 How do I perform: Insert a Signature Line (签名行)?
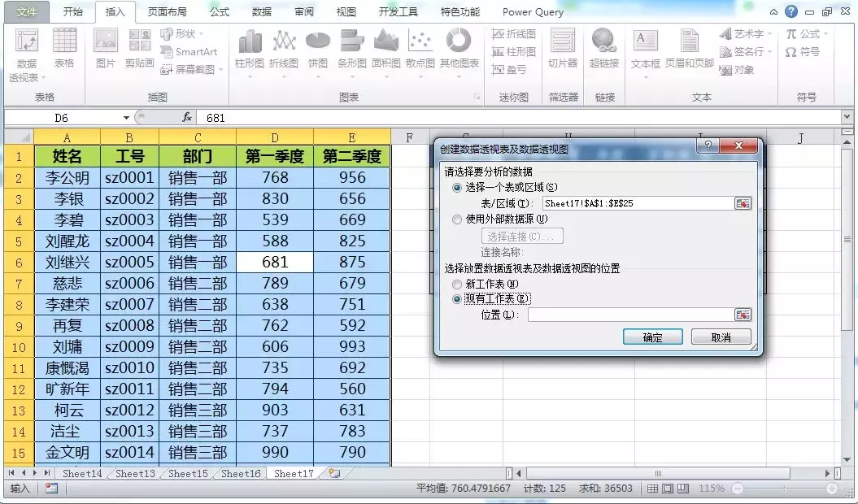point(745,51)
